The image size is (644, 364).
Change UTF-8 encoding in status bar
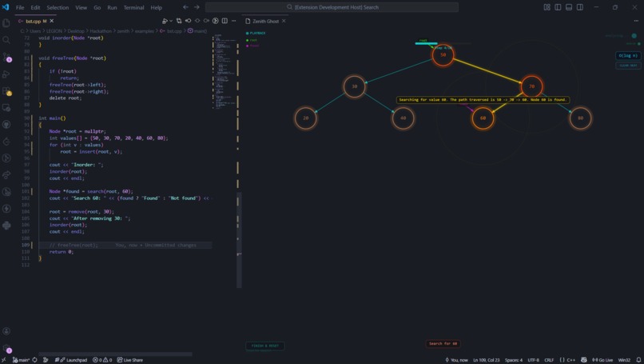pos(534,360)
